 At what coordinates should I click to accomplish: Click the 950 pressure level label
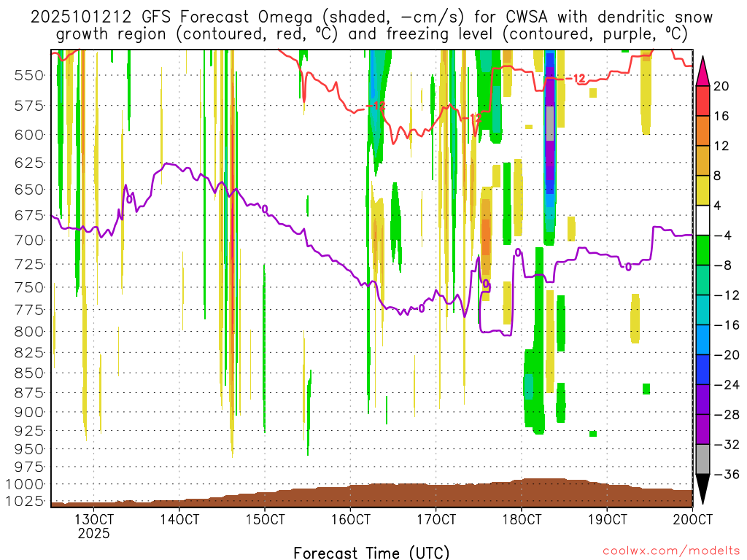pyautogui.click(x=29, y=448)
